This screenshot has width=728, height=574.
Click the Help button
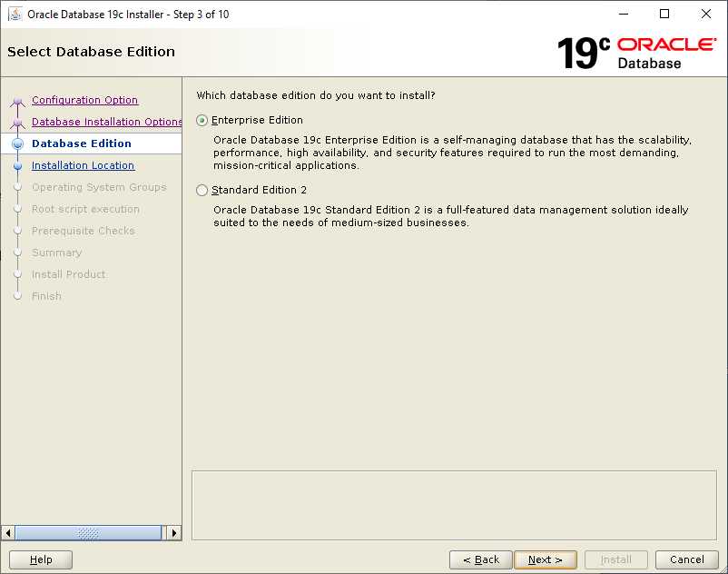point(41,559)
